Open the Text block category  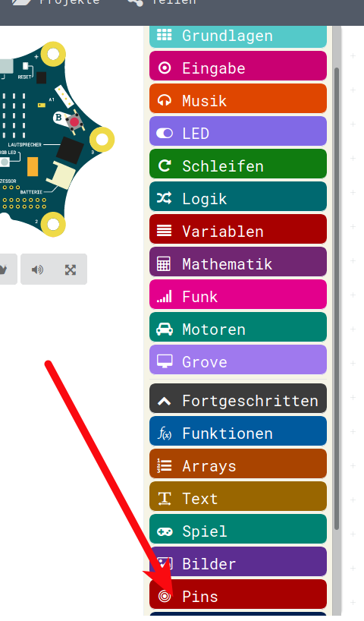pyautogui.click(x=238, y=498)
